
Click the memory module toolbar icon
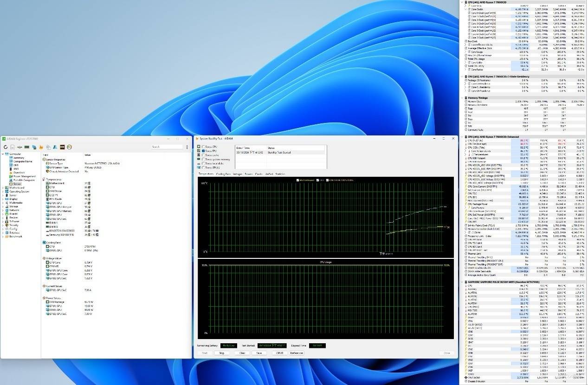[27, 147]
